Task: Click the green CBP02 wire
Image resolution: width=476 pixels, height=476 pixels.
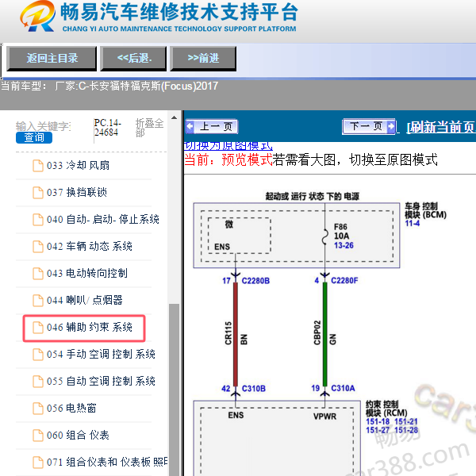Action: (324, 334)
